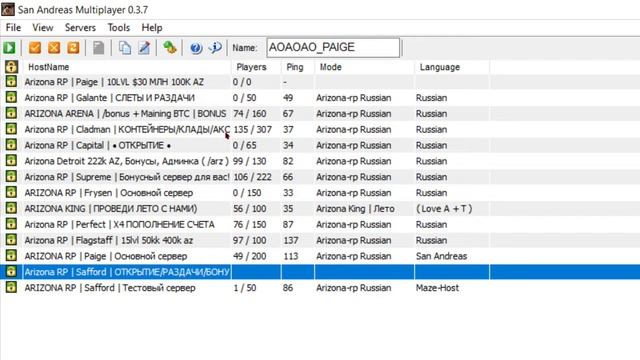Click the Add Server orange checkmark icon
Image resolution: width=640 pixels, height=360 pixels.
[x=35, y=48]
